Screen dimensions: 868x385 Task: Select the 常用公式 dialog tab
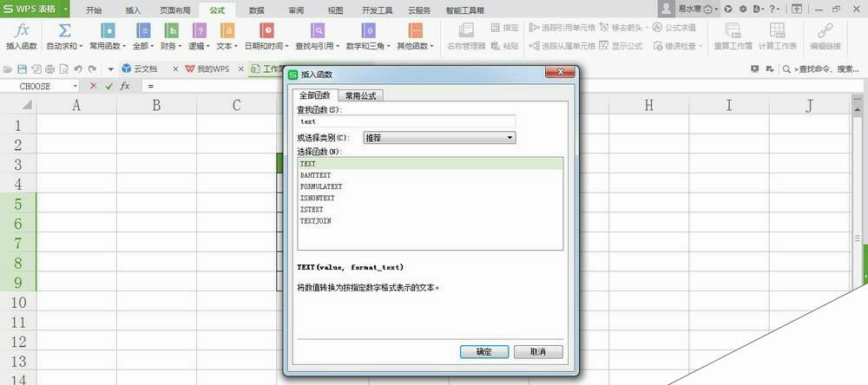[360, 95]
